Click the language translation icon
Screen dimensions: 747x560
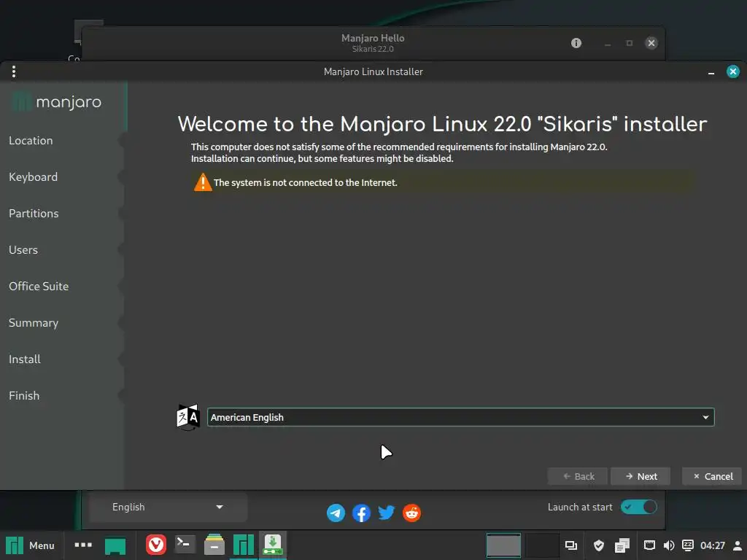coord(187,417)
